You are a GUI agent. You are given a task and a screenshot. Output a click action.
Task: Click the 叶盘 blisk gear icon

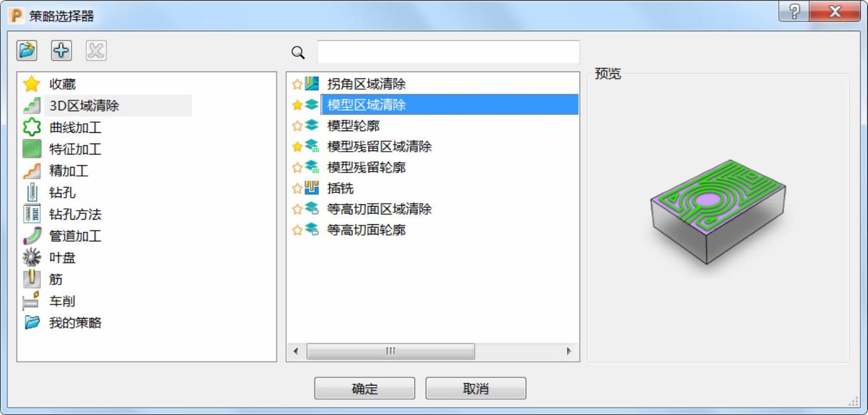tap(32, 258)
